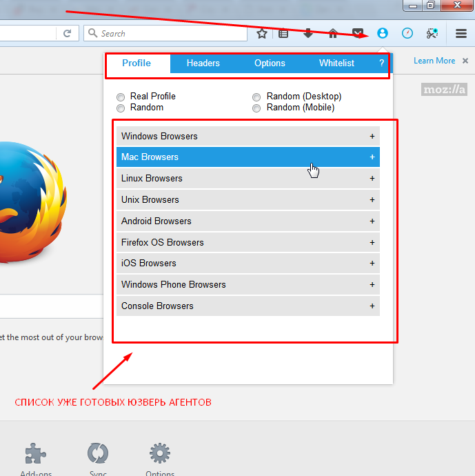Screen dimensions: 475x476
Task: Open the downloads arrow icon
Action: [308, 33]
